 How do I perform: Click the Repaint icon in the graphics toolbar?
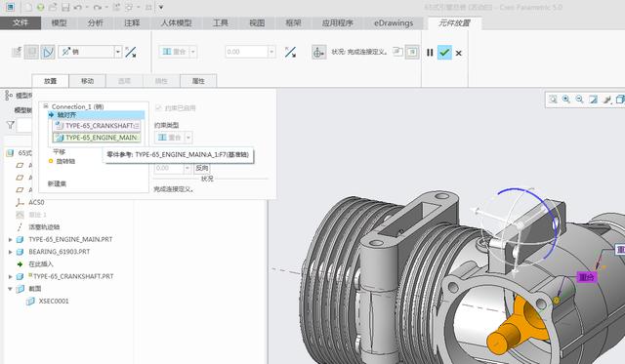(x=593, y=100)
